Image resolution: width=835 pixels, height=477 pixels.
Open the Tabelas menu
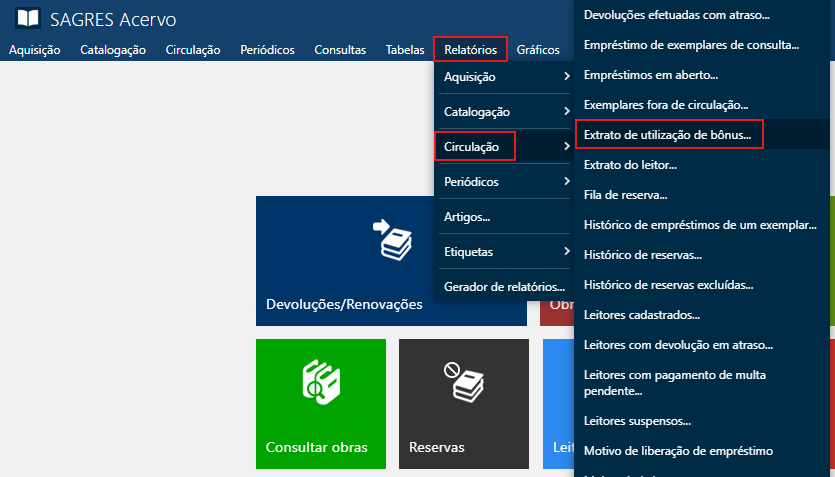tap(405, 49)
